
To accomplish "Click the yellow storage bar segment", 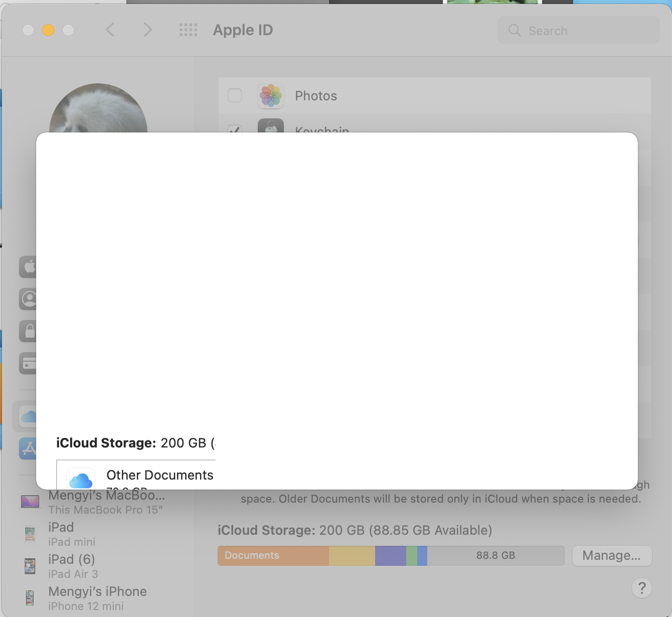I will (x=352, y=556).
